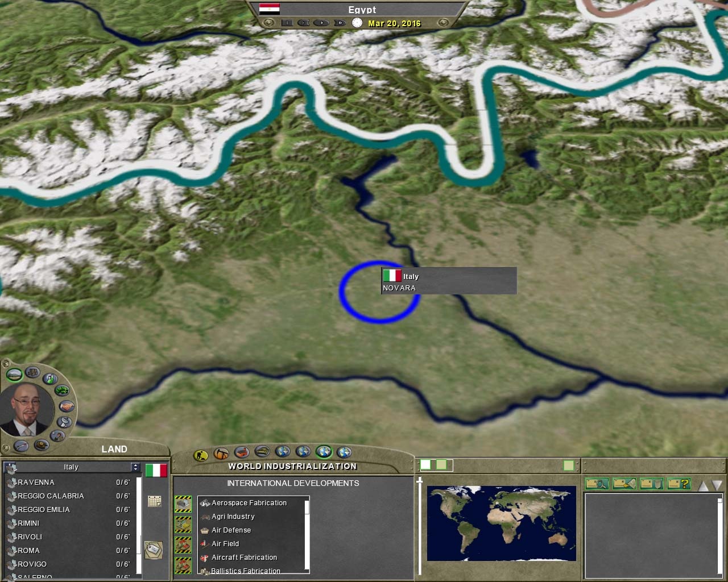
Task: Click the Italy country selector stepper arrows
Action: click(135, 467)
